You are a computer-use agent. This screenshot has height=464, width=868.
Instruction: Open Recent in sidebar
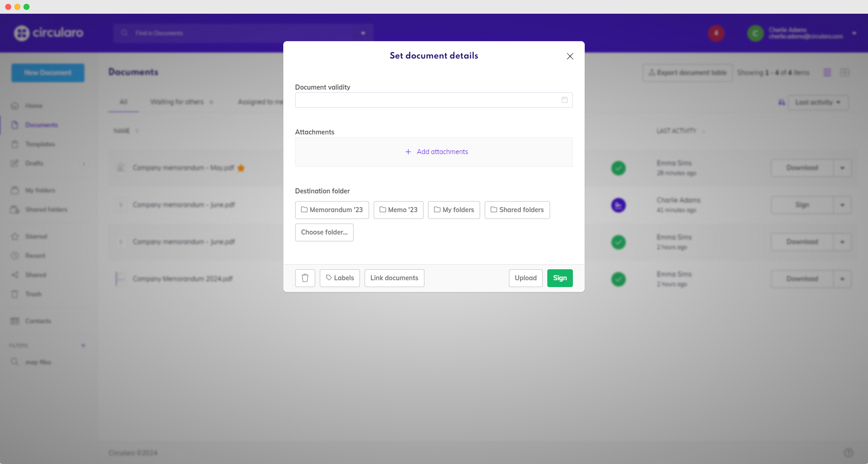35,256
